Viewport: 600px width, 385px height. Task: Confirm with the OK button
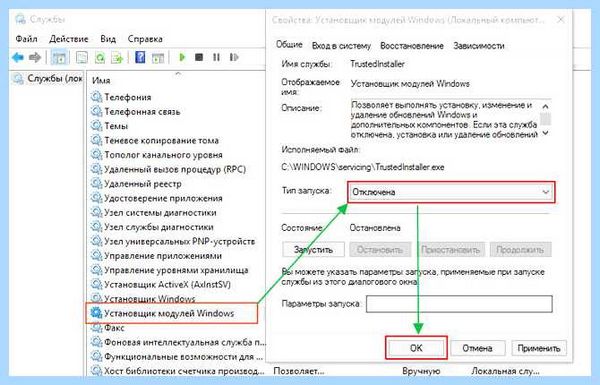[x=416, y=348]
